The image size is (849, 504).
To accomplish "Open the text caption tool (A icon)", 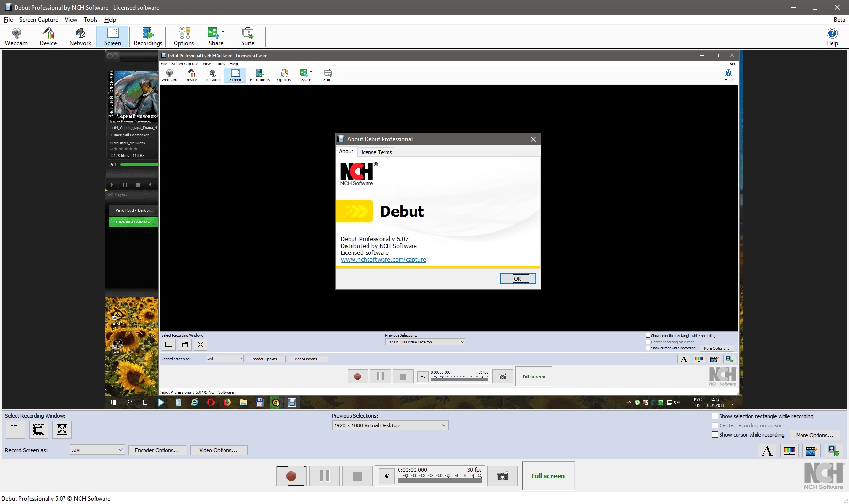I will 767,451.
